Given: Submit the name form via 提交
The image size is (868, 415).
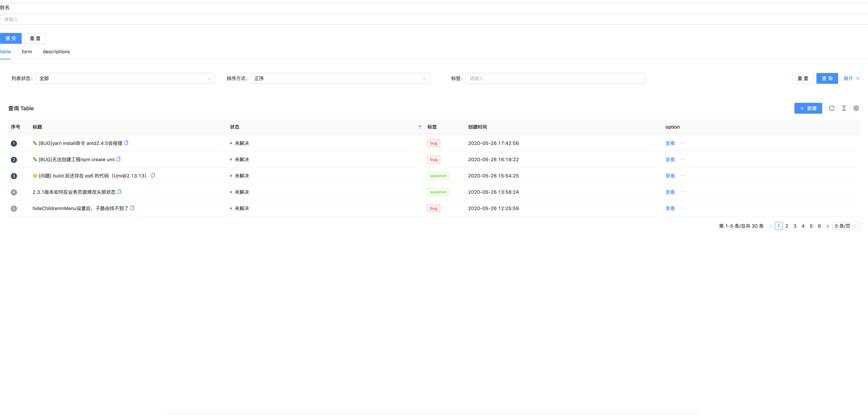Looking at the screenshot, I should point(11,38).
